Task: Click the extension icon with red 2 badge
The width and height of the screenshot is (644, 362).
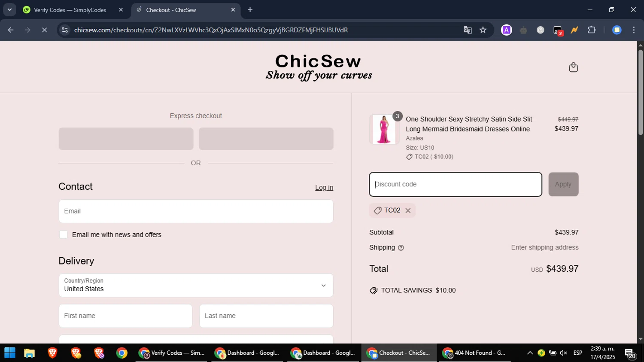Action: coord(558,30)
